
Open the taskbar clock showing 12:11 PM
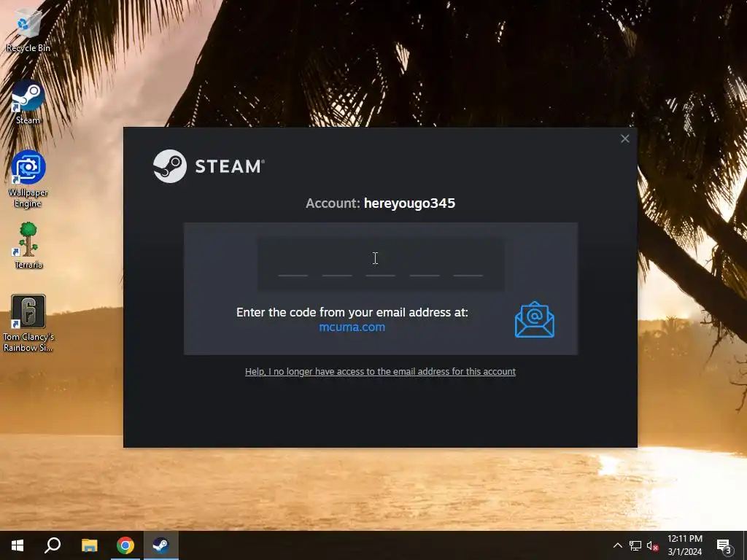click(685, 545)
